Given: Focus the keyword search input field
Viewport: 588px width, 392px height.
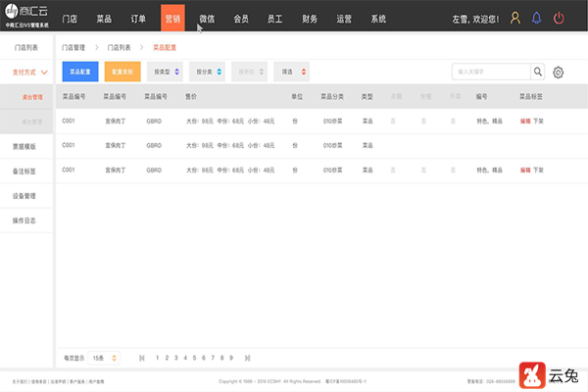Looking at the screenshot, I should tap(490, 72).
